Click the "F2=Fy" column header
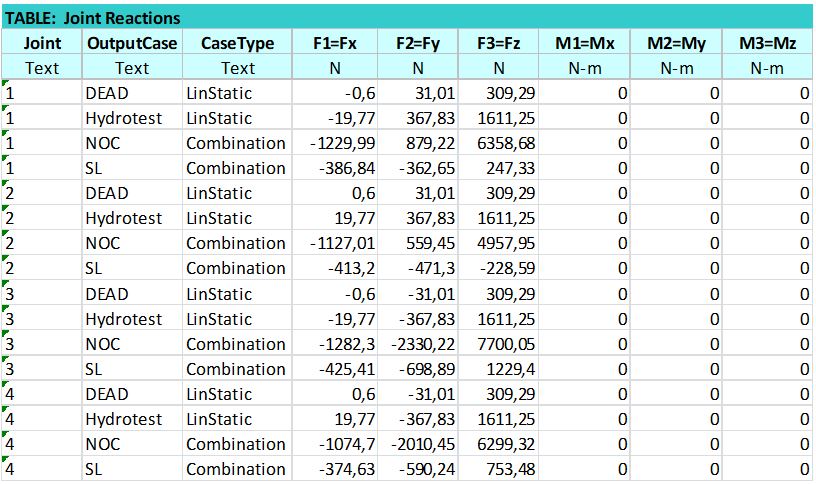816x485 pixels. 418,43
